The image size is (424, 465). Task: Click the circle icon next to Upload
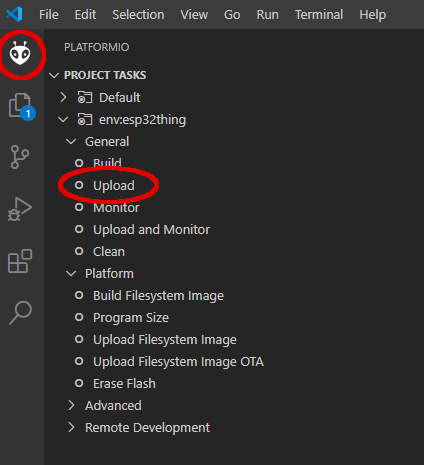(79, 185)
